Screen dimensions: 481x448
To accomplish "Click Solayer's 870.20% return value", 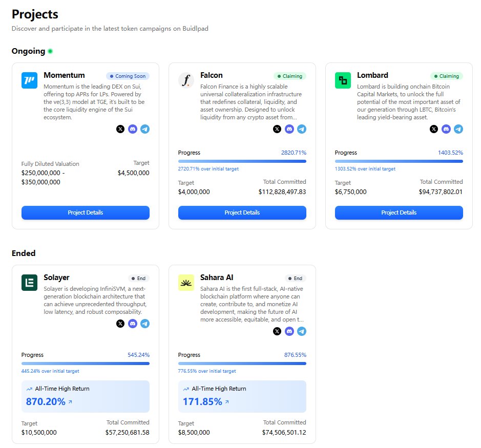I will 46,402.
